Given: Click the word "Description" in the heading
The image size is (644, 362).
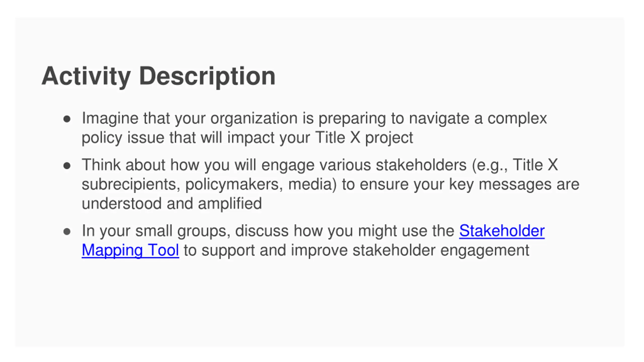Looking at the screenshot, I should (x=207, y=76).
